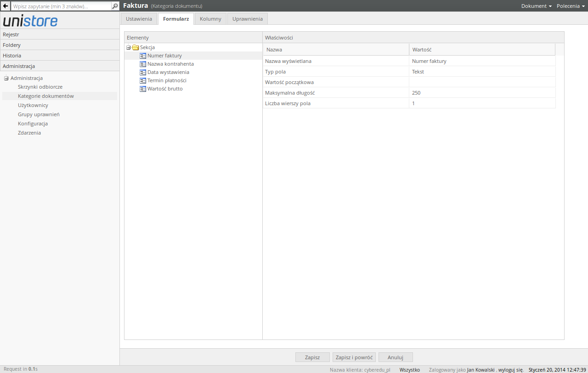Click the Wartość brutto field icon

tap(143, 89)
